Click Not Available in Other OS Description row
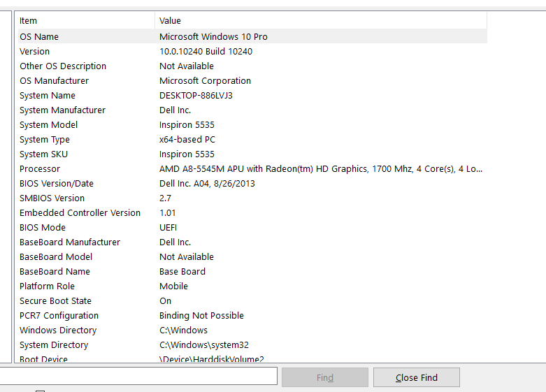The width and height of the screenshot is (546, 392). pos(187,66)
